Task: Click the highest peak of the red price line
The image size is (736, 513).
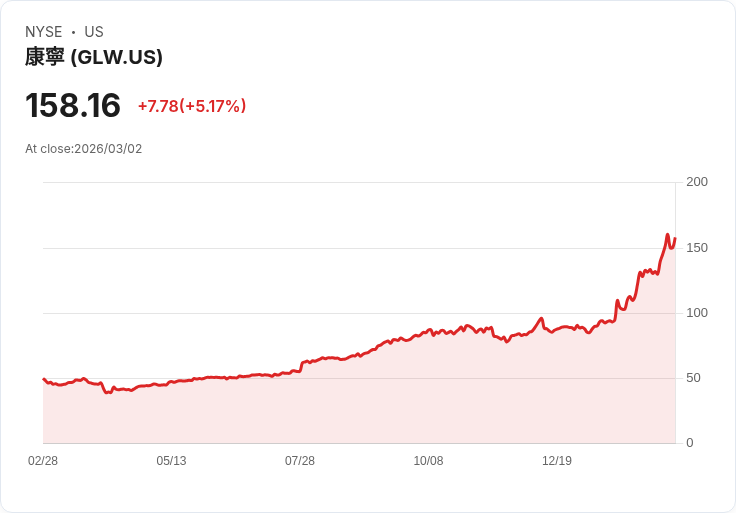Action: 667,236
